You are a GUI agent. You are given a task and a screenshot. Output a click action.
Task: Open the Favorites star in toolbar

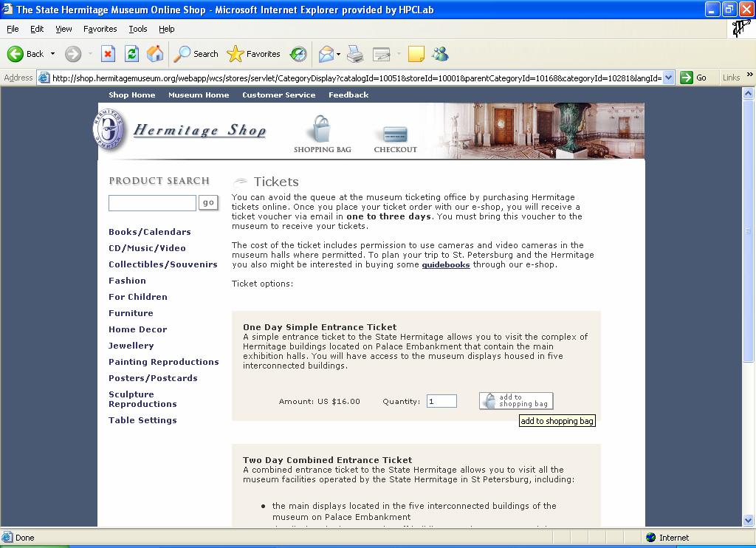pyautogui.click(x=236, y=54)
